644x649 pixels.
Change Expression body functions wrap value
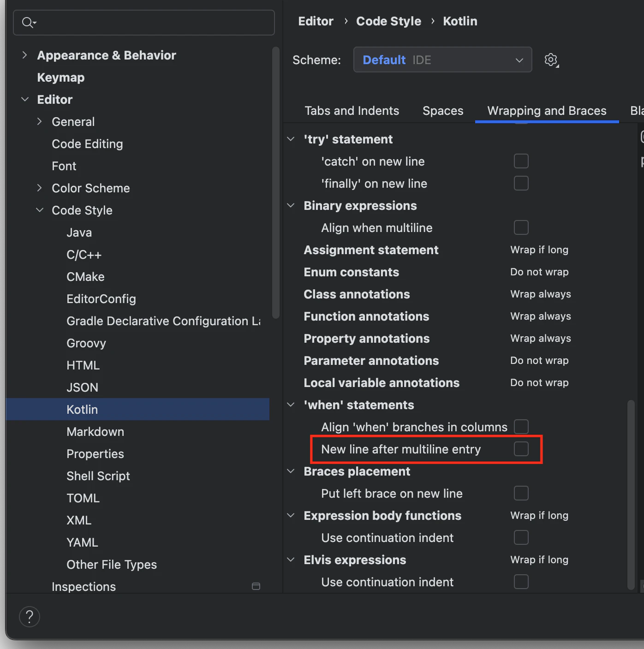539,516
